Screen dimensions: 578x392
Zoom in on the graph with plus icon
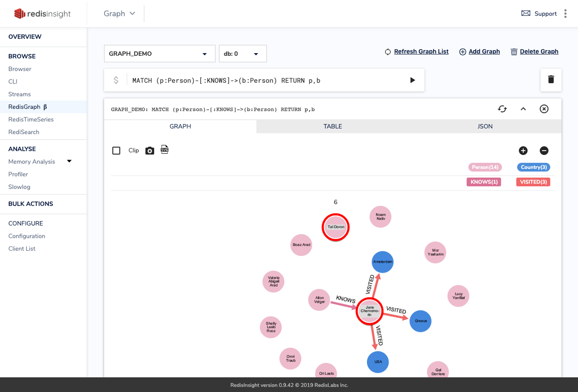523,151
